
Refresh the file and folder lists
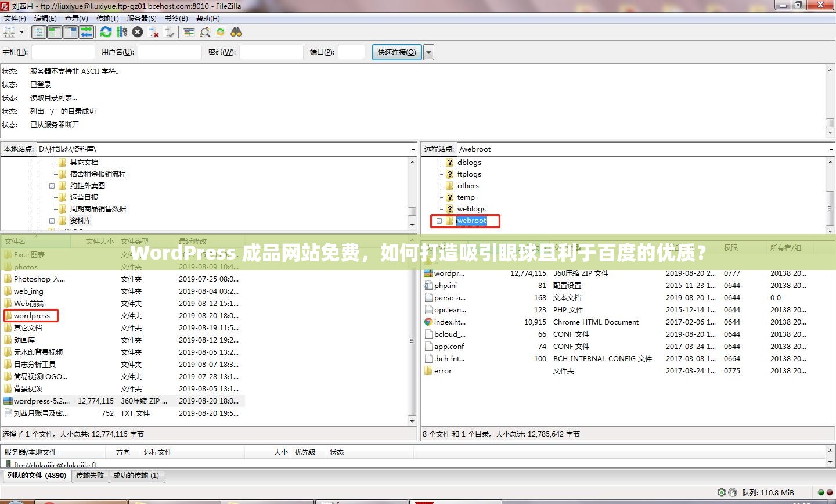click(106, 32)
